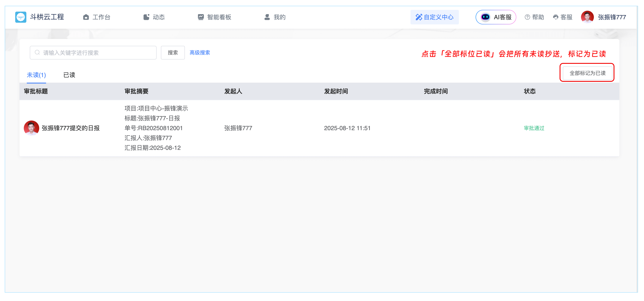Open 高级搜索 link
The width and height of the screenshot is (644, 301).
[200, 52]
